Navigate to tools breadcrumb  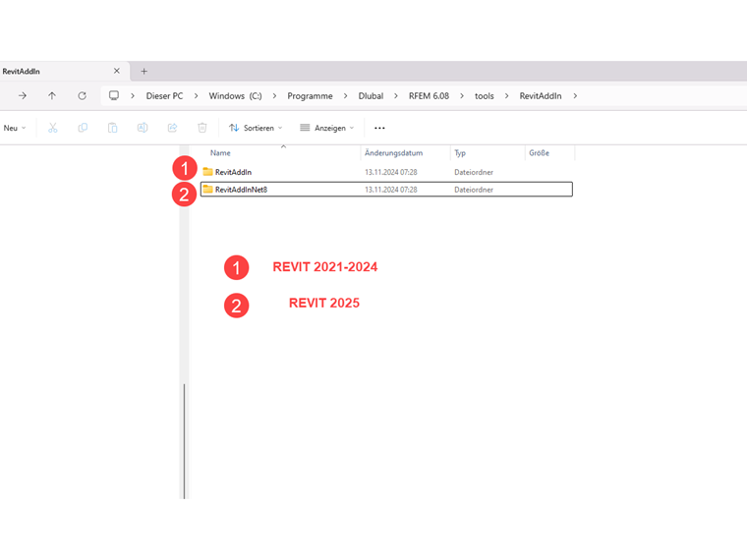(x=484, y=95)
